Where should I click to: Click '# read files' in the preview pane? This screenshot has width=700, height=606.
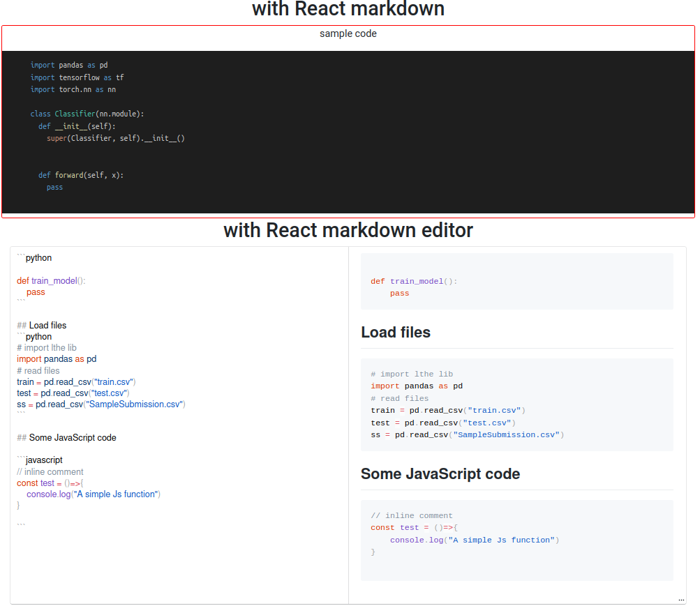tap(400, 399)
